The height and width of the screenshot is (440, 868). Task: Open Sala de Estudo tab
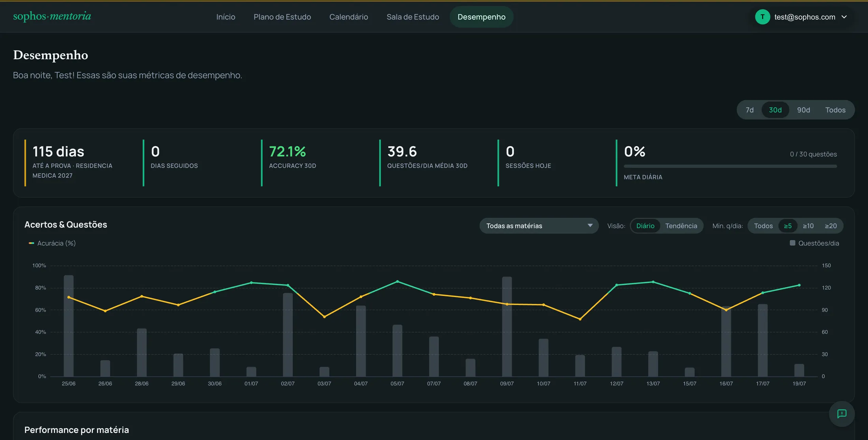413,17
